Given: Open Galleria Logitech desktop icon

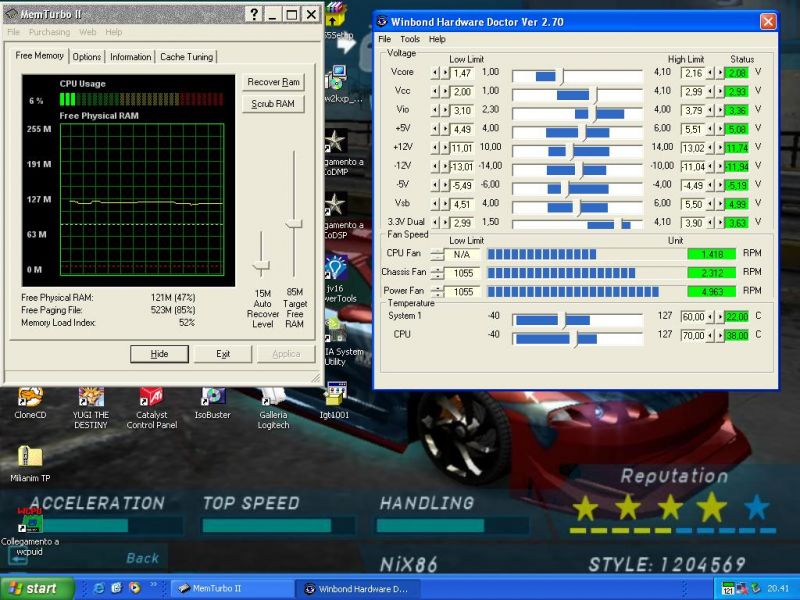Looking at the screenshot, I should click(x=273, y=396).
